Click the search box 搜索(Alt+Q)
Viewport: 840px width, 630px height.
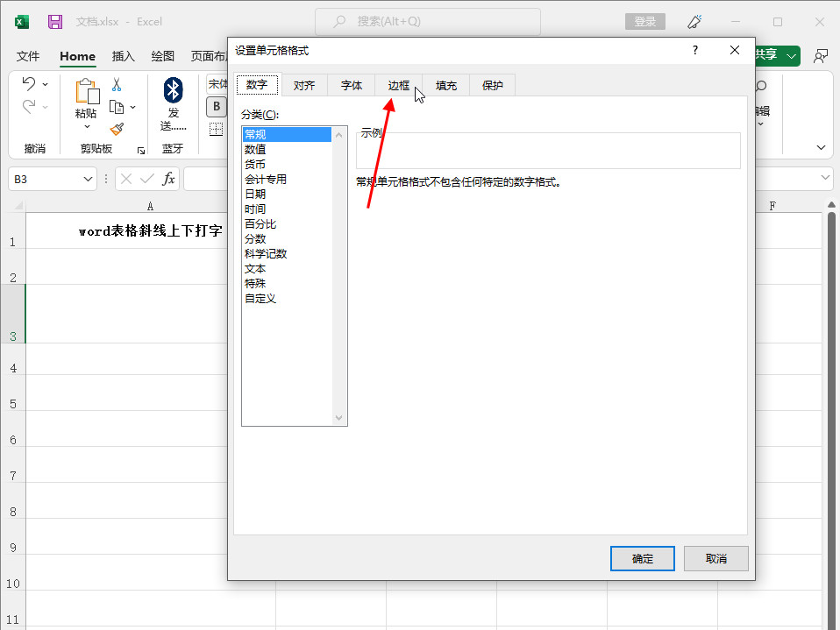tap(428, 21)
